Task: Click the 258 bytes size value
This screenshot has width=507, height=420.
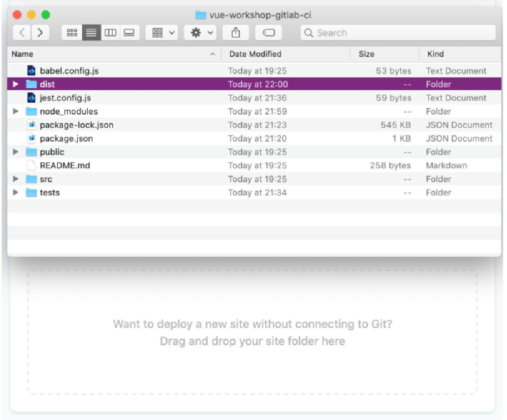Action: (x=390, y=166)
